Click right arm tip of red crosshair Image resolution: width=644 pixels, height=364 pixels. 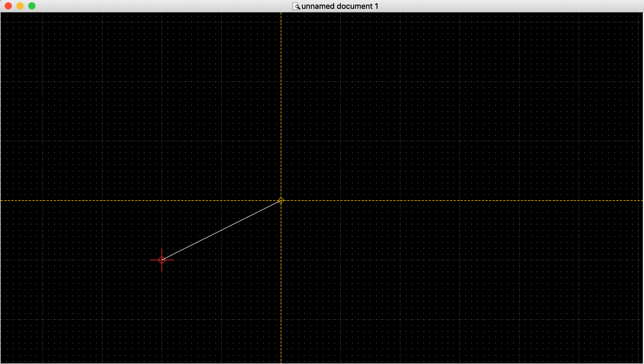point(173,260)
